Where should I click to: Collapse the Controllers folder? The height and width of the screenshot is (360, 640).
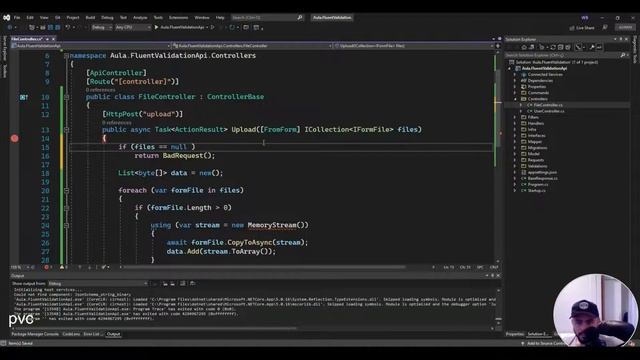pyautogui.click(x=515, y=99)
